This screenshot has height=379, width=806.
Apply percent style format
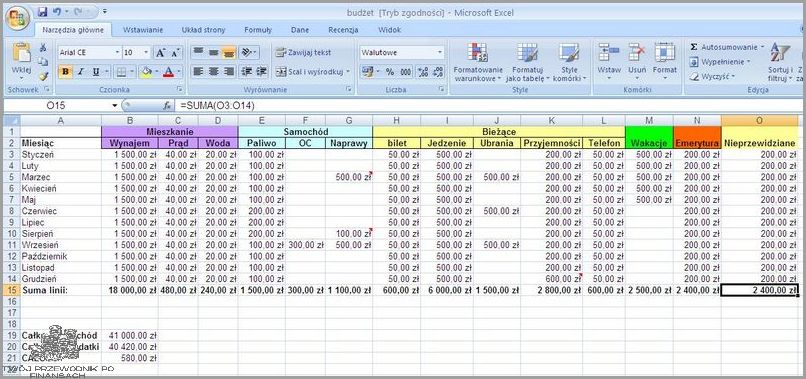(x=390, y=72)
